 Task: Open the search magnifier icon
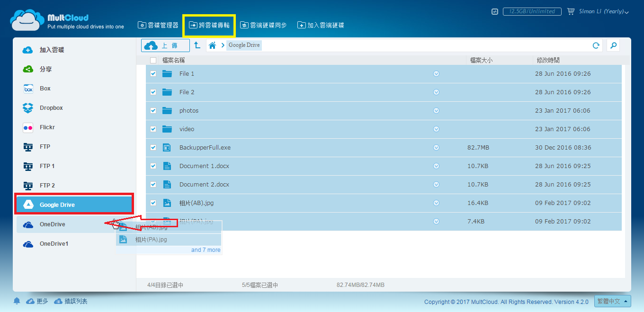pyautogui.click(x=613, y=45)
